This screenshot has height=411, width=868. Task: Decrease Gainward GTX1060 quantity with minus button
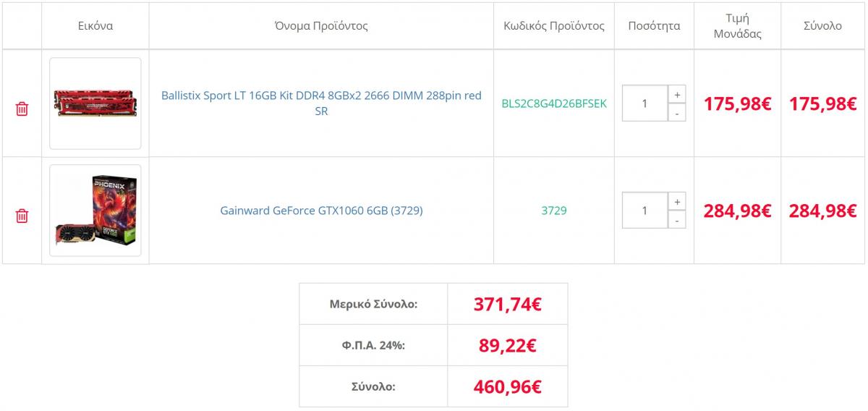[677, 220]
